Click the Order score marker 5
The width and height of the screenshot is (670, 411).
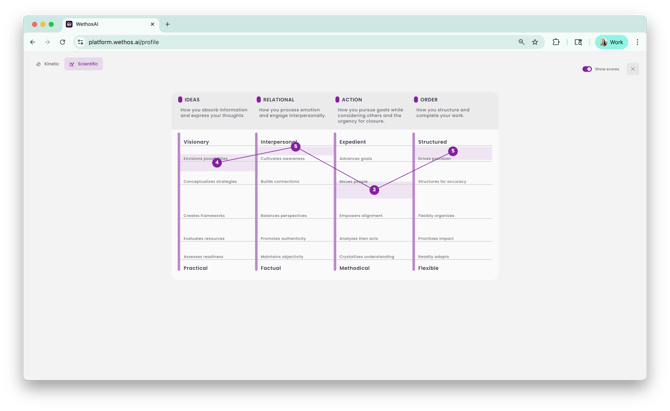[x=453, y=151]
